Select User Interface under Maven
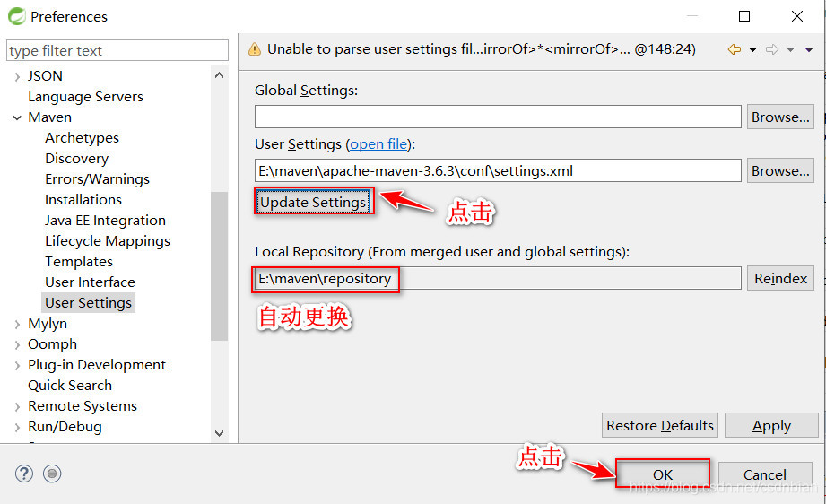826x504 pixels. click(x=90, y=282)
